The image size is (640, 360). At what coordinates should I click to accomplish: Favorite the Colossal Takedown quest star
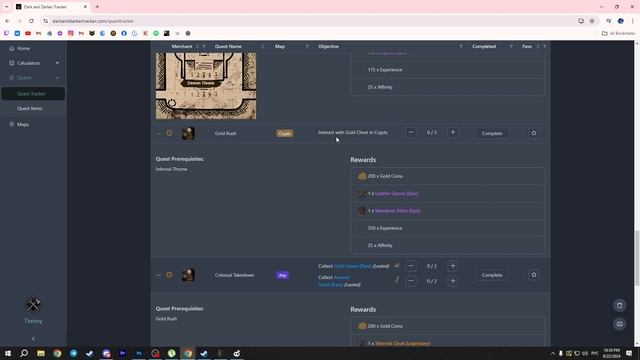coord(534,275)
